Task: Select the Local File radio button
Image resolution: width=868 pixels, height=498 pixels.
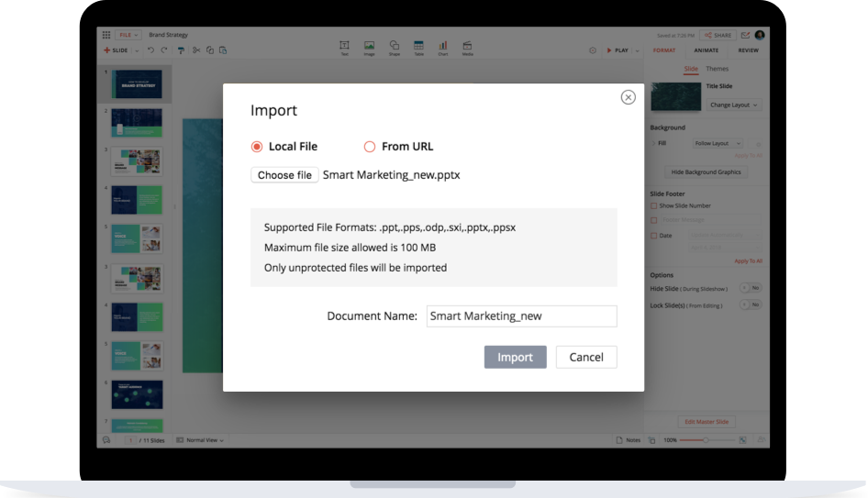Action: 257,147
